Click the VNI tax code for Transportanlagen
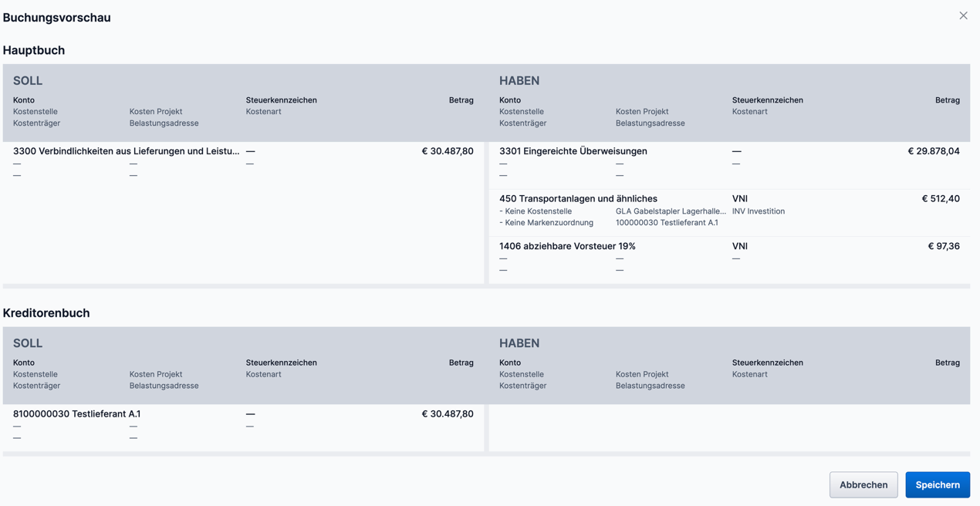Image resolution: width=980 pixels, height=506 pixels. tap(739, 198)
